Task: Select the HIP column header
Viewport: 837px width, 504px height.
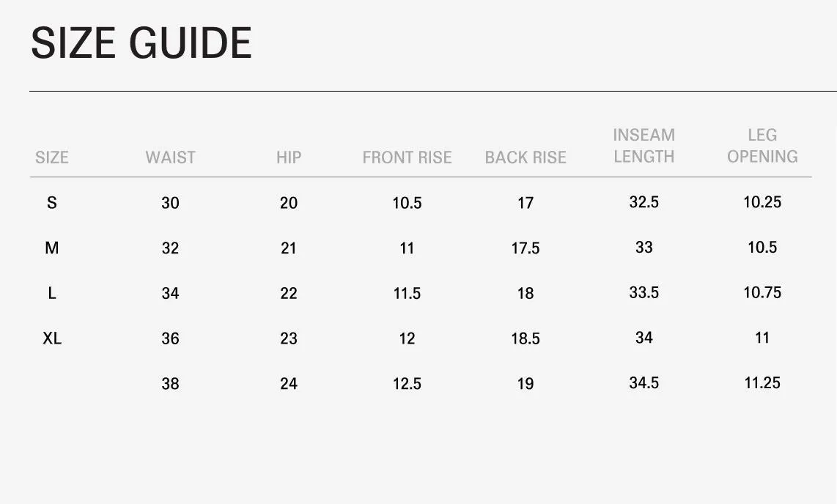Action: point(289,157)
